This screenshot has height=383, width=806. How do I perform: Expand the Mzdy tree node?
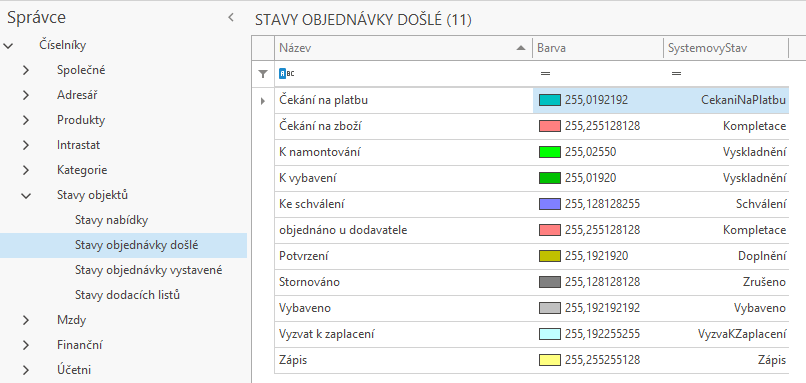click(26, 320)
